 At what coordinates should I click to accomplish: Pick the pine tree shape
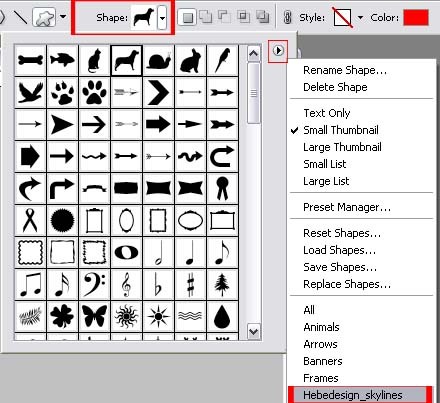point(222,284)
